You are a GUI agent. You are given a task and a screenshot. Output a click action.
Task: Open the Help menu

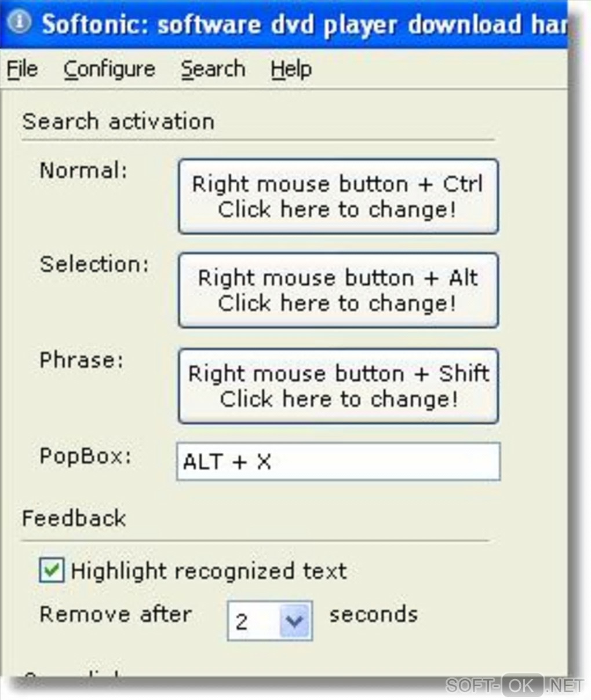click(x=291, y=69)
